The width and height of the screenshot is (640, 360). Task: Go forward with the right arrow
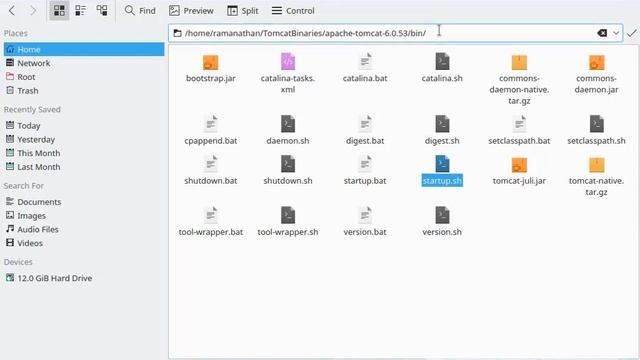pos(33,11)
